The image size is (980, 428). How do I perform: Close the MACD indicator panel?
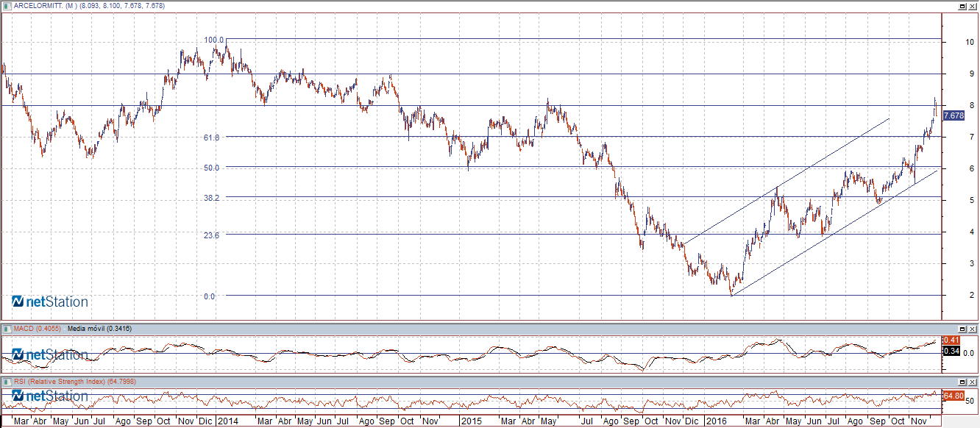(x=972, y=329)
